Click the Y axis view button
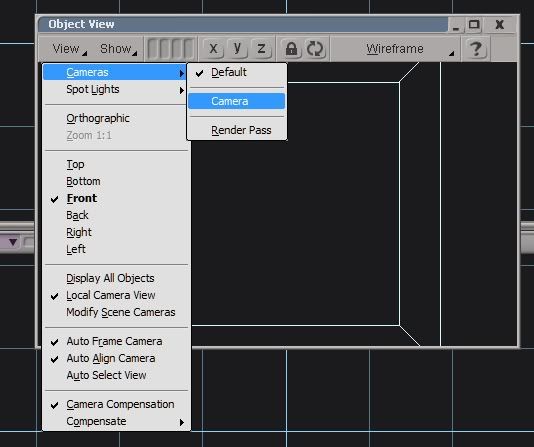 [237, 49]
